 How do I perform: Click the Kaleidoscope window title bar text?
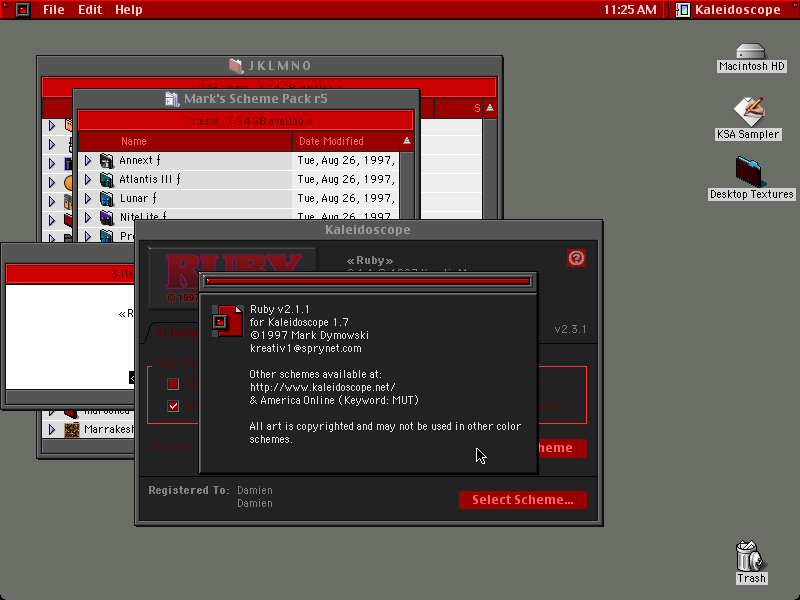368,230
